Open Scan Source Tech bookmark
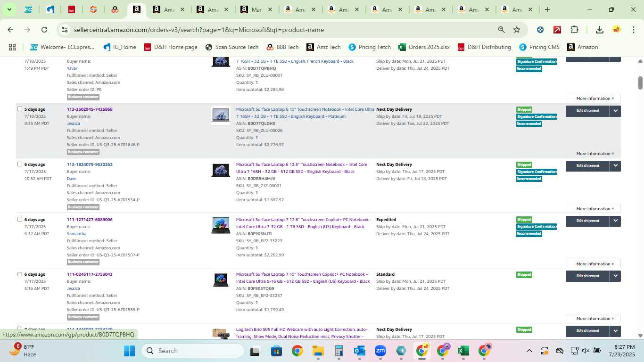644x362 pixels. [232, 47]
